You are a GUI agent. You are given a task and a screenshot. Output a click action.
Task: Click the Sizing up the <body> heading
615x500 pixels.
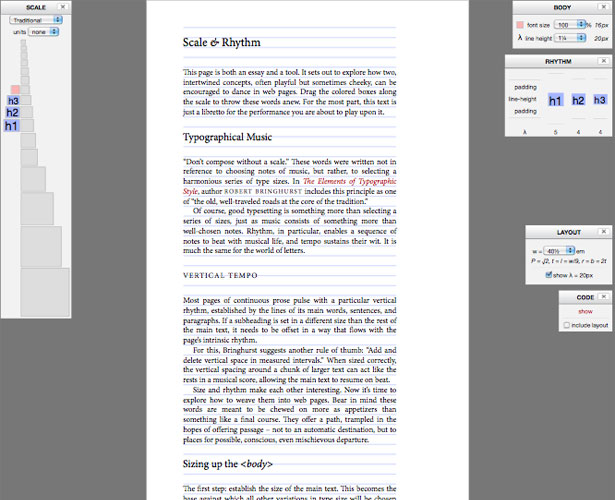pyautogui.click(x=227, y=464)
